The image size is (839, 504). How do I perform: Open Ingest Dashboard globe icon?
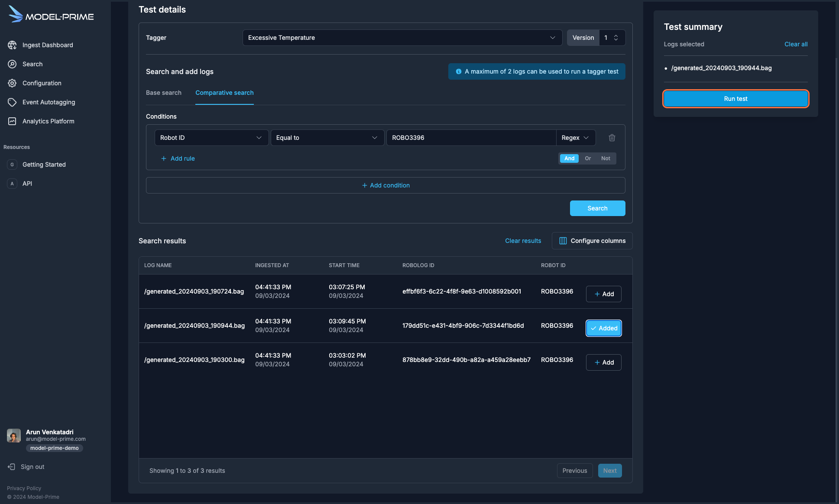point(12,45)
